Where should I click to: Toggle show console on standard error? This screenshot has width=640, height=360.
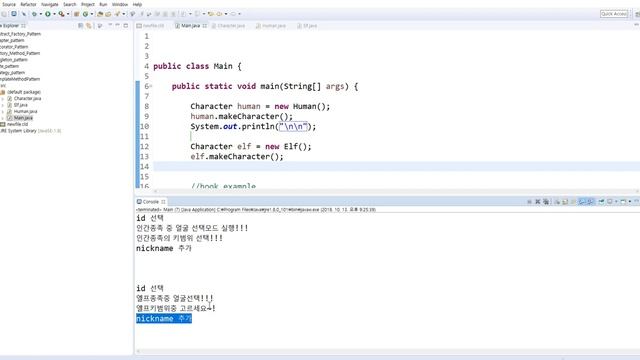(590, 202)
